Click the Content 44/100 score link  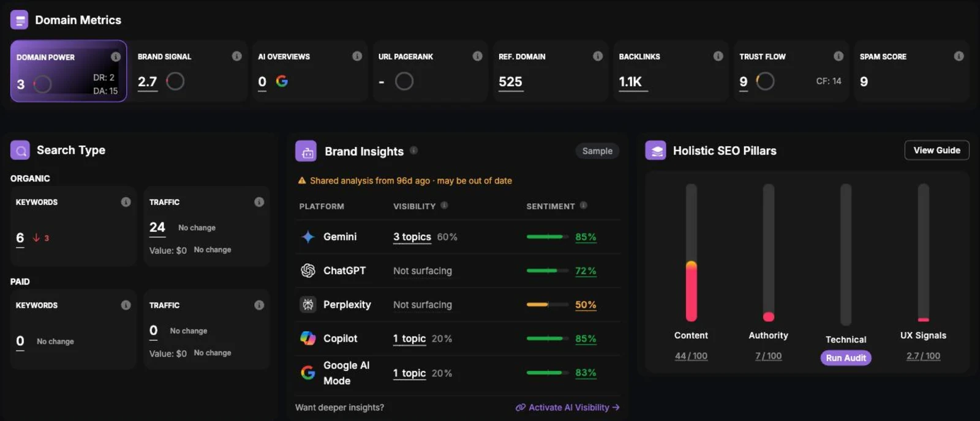691,356
